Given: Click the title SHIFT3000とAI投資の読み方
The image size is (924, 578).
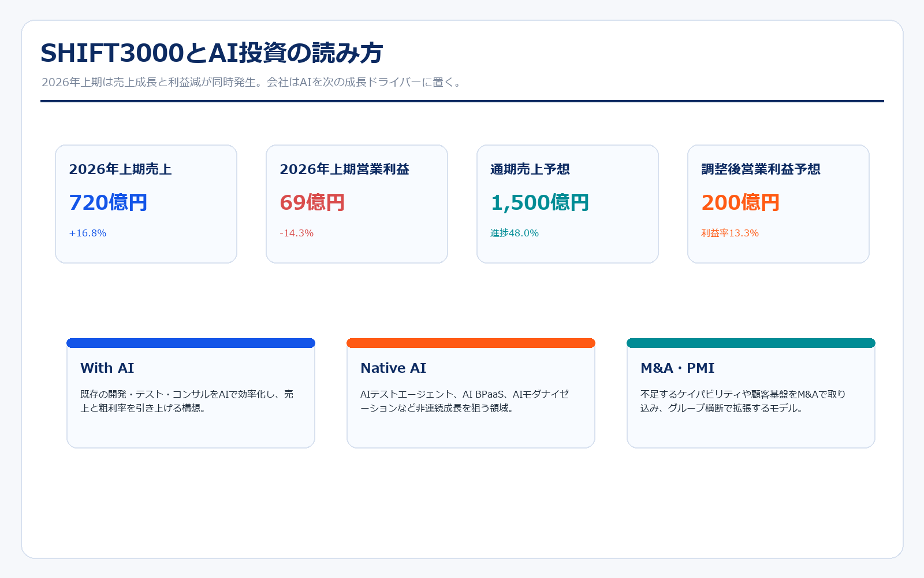Looking at the screenshot, I should (x=212, y=53).
